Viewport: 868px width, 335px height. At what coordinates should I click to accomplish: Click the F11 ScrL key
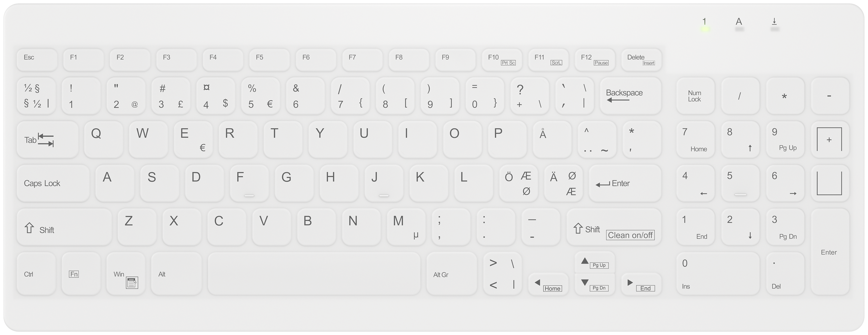pos(548,60)
